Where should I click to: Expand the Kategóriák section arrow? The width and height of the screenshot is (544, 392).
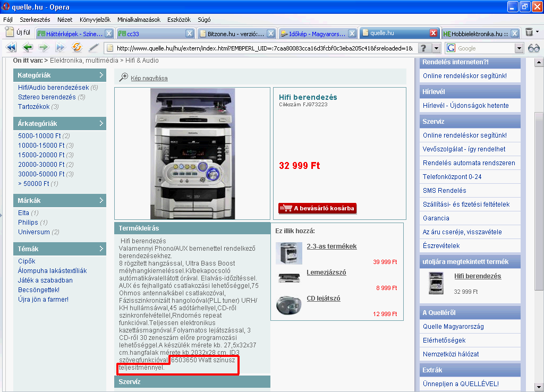(101, 75)
